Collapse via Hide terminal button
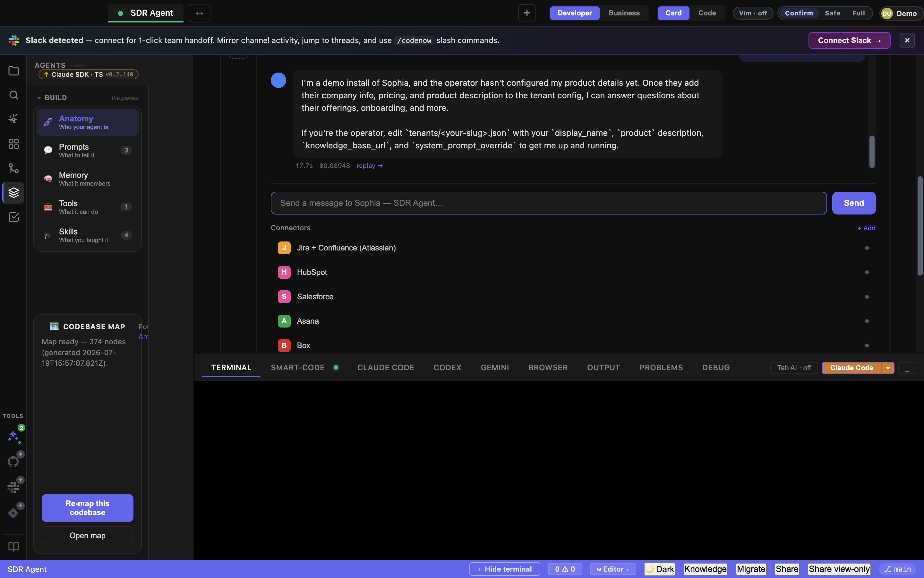Screen dimensions: 924x578 [504, 569]
